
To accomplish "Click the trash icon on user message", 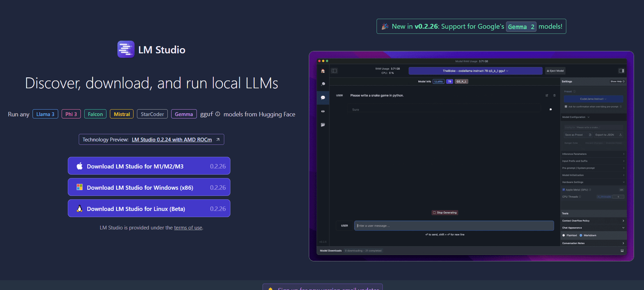I will click(x=554, y=95).
